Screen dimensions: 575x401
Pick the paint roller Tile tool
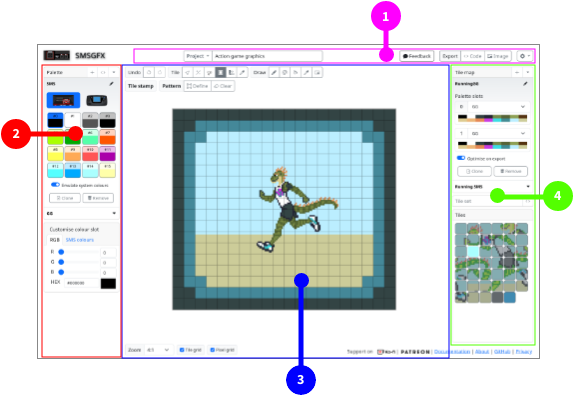pyautogui.click(x=209, y=73)
